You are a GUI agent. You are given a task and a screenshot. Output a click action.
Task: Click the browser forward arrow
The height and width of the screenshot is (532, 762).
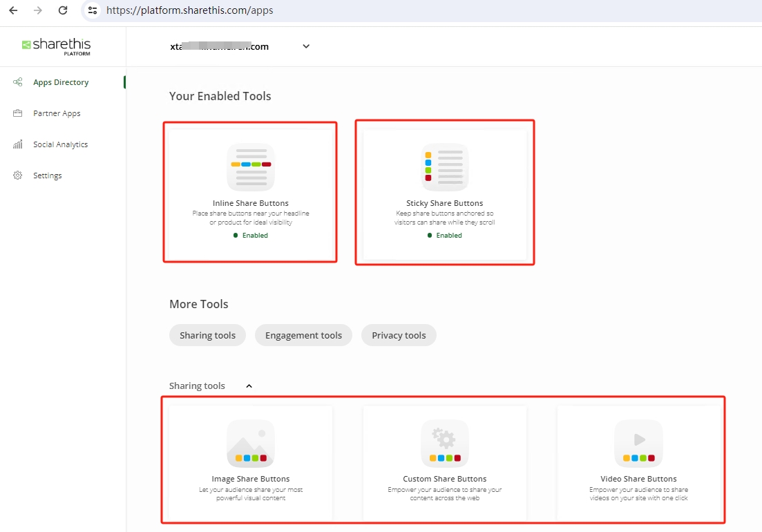coord(38,10)
